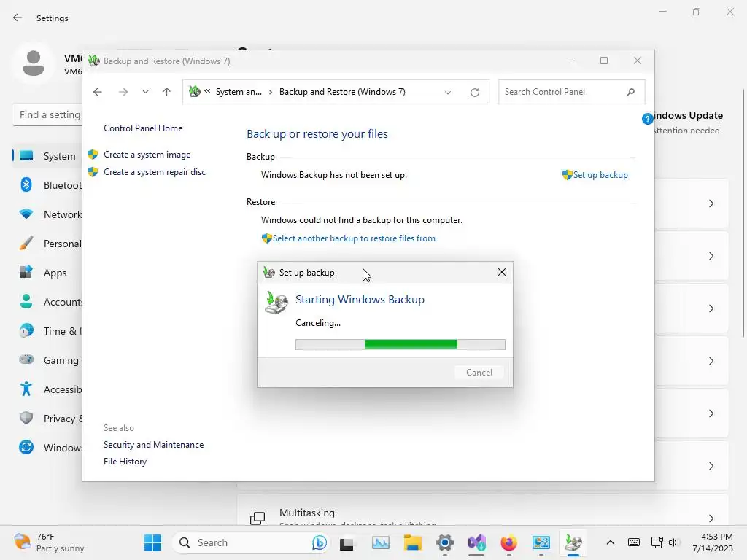Go back in the Settings window

pyautogui.click(x=18, y=18)
